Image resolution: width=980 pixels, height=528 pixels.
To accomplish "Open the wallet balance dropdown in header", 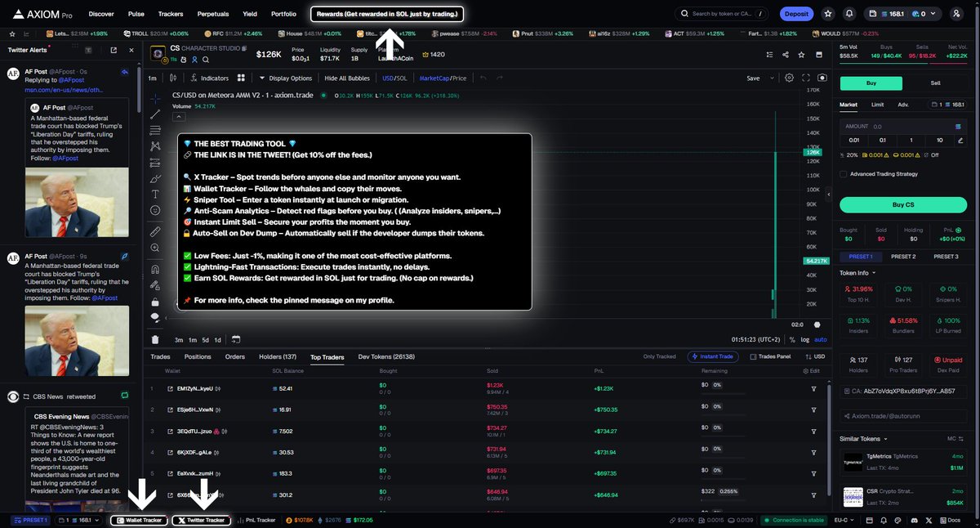I will pos(902,14).
